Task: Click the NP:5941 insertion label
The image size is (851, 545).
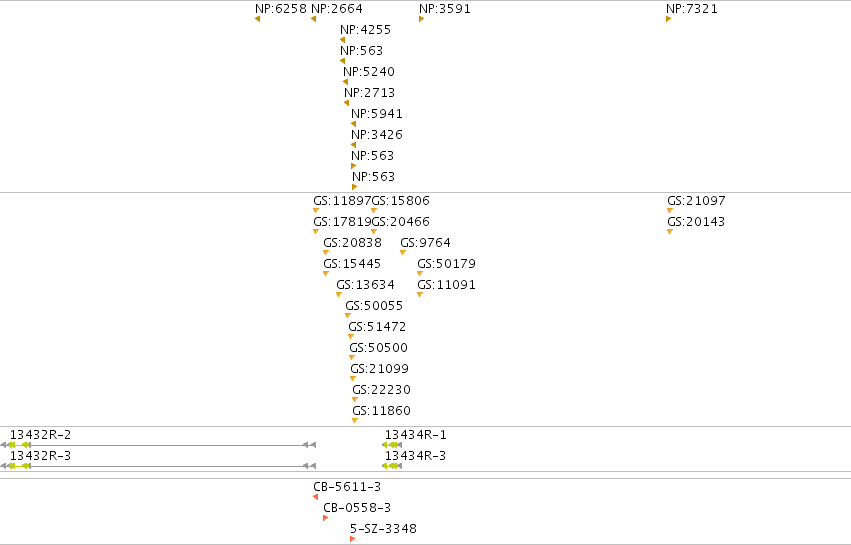Action: 377,114
